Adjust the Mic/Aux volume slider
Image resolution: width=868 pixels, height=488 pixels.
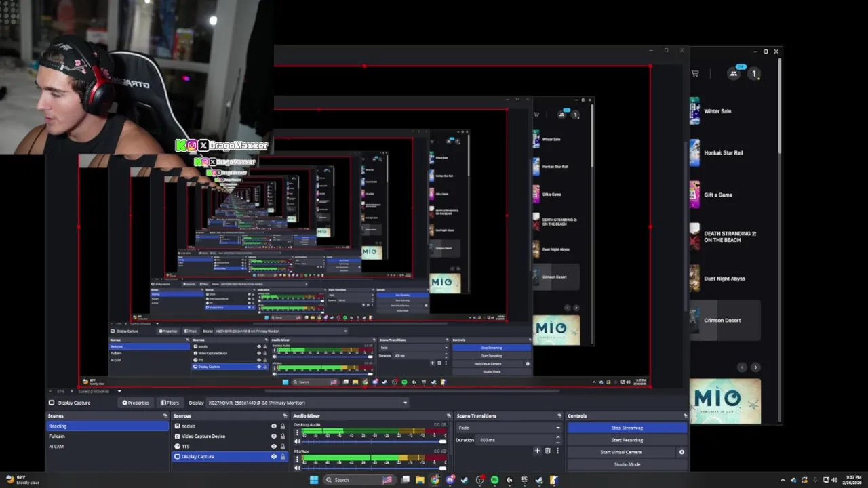[x=374, y=467]
